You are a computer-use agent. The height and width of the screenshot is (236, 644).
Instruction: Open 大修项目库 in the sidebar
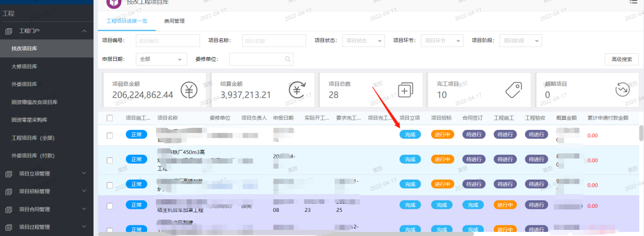click(24, 66)
